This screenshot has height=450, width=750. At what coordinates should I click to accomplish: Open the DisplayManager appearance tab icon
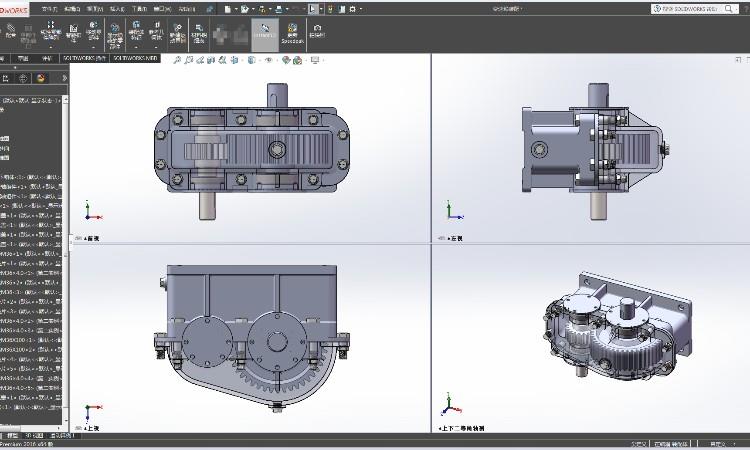(x=40, y=77)
